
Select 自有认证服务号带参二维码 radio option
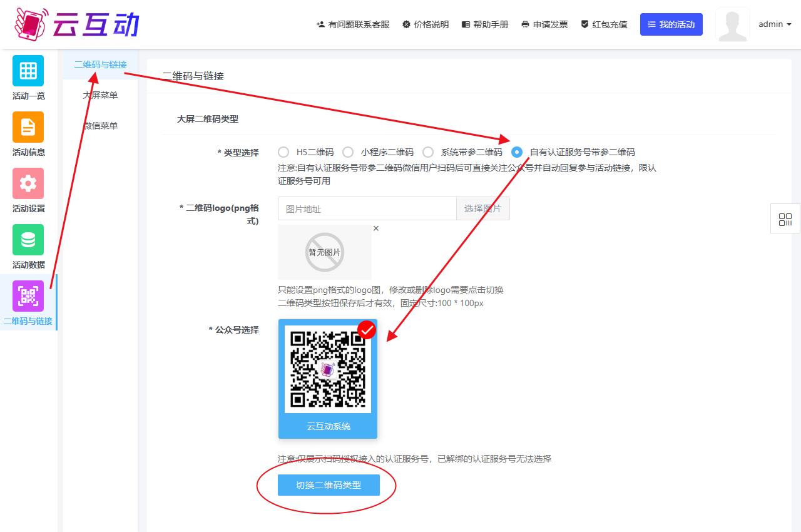517,152
